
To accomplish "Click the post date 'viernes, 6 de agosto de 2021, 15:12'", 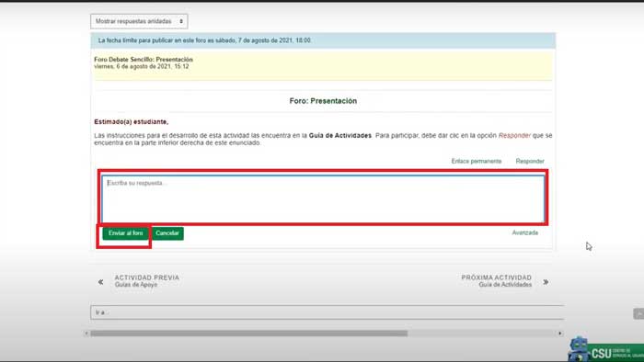I will [x=142, y=66].
